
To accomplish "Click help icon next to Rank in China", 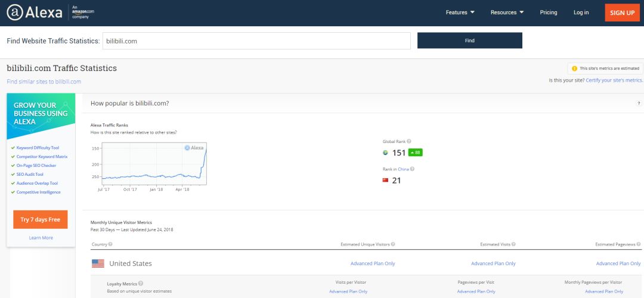I will click(413, 169).
